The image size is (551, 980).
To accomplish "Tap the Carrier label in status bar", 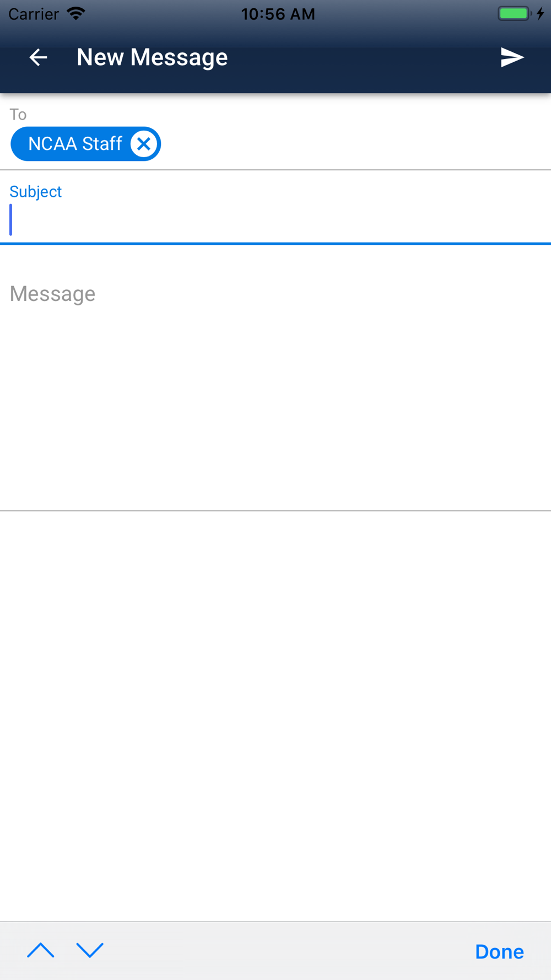I will pos(34,14).
